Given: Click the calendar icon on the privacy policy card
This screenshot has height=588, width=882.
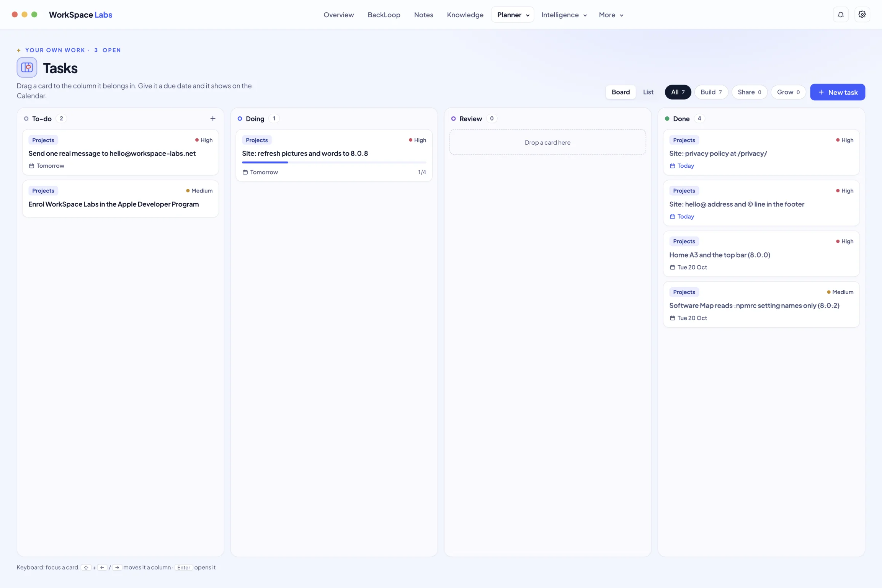Looking at the screenshot, I should click(x=672, y=166).
